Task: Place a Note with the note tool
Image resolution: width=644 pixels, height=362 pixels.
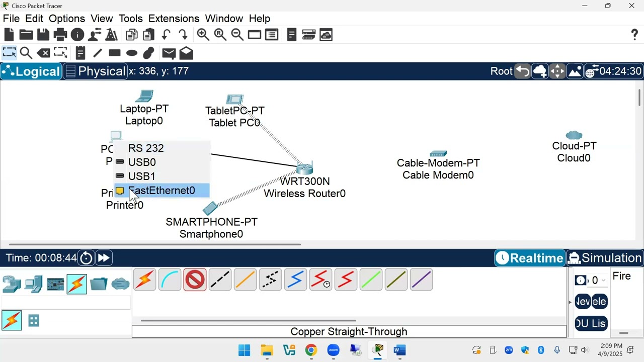Action: click(x=80, y=53)
